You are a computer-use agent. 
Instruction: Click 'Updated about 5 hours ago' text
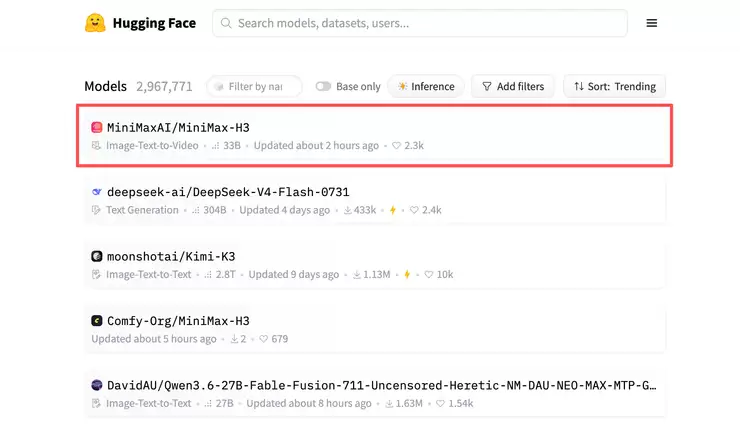[154, 339]
